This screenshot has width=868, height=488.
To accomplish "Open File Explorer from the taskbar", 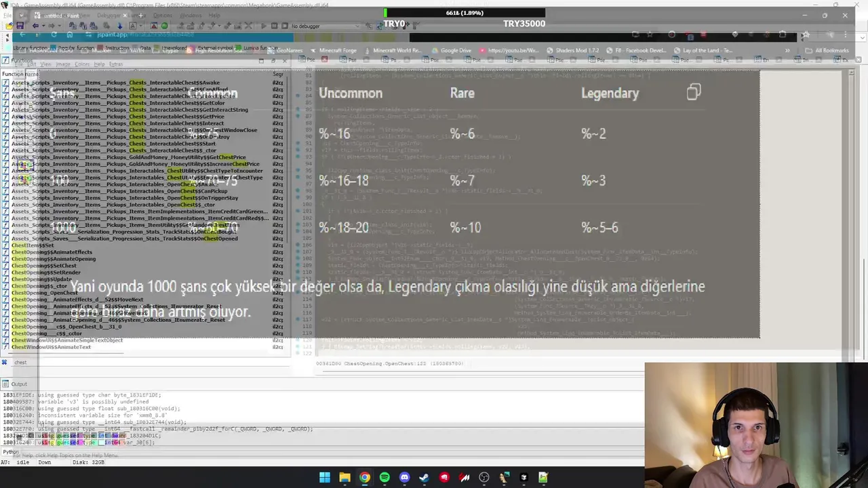I will coord(344,477).
